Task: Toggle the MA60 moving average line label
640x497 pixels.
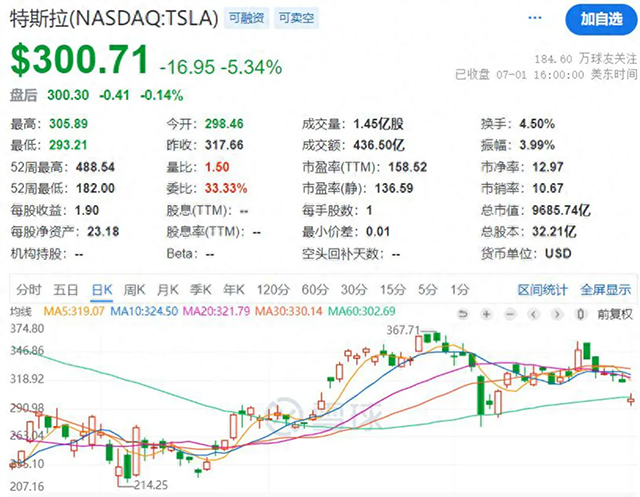Action: point(362,311)
